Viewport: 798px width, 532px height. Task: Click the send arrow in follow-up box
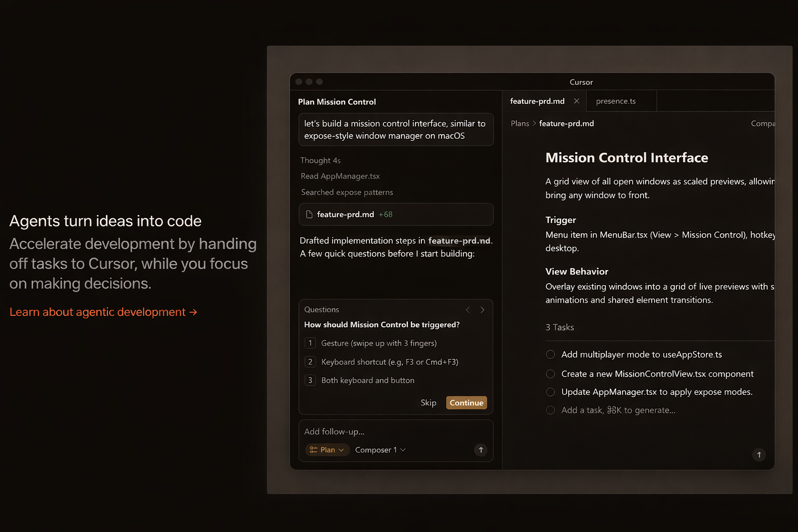click(481, 450)
